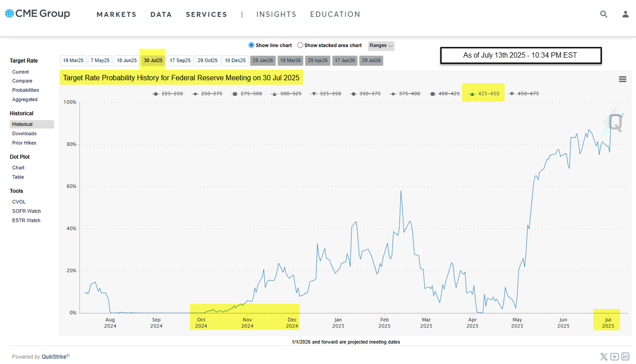This screenshot has height=364, width=636.
Task: Open the Ranges dropdown
Action: [381, 46]
